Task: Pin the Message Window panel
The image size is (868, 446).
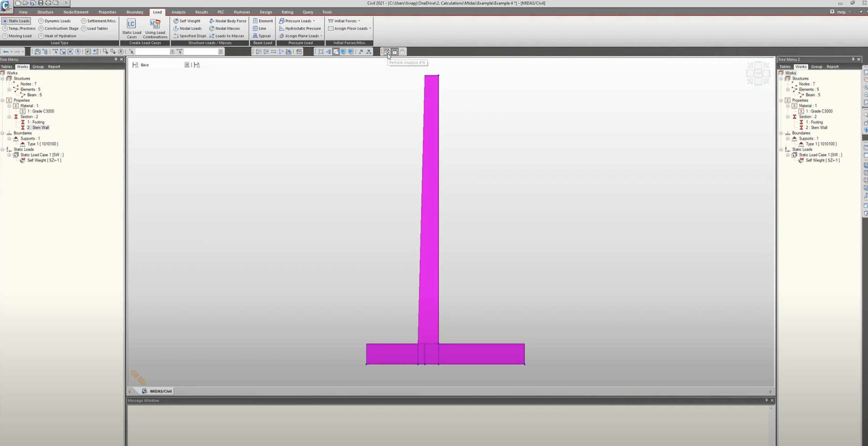Action: pos(766,400)
